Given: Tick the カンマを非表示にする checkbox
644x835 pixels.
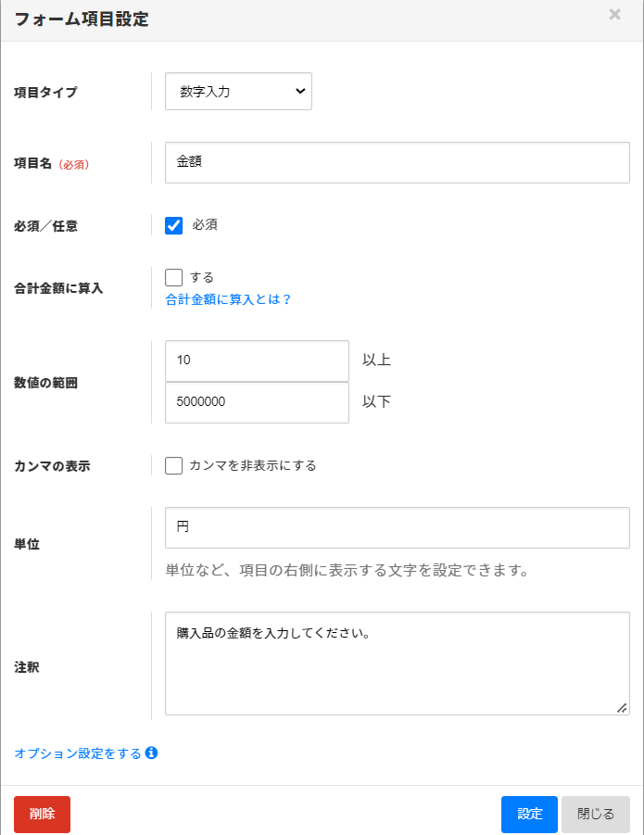Looking at the screenshot, I should [174, 465].
